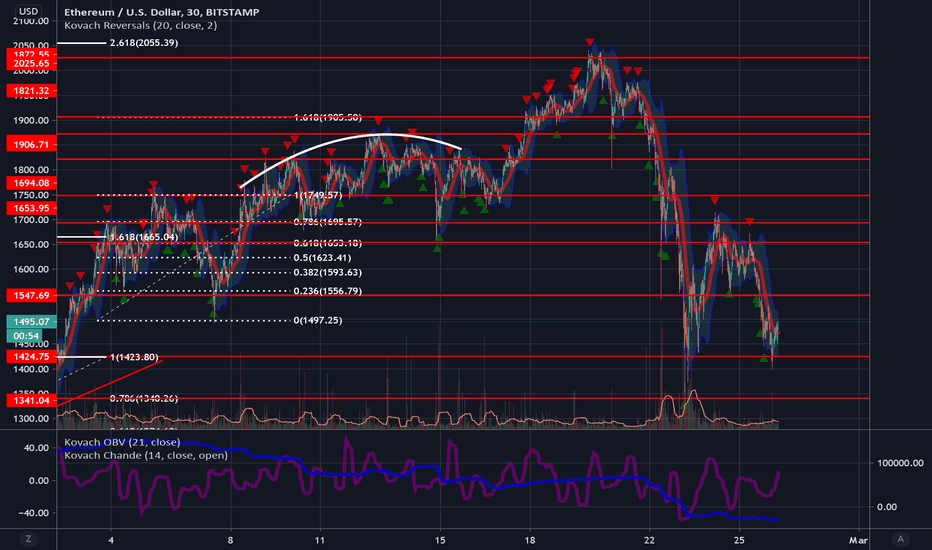Image resolution: width=932 pixels, height=550 pixels.
Task: Click the 1341.04 red price label
Action: click(32, 401)
